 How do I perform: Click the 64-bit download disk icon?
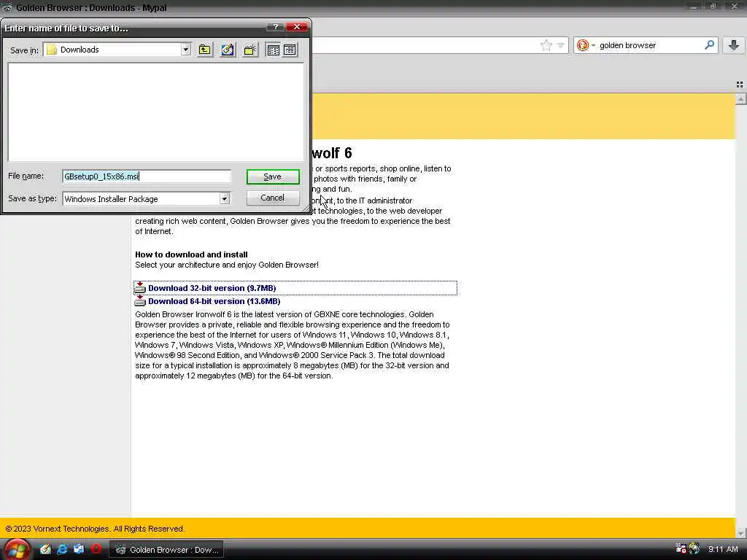click(140, 300)
